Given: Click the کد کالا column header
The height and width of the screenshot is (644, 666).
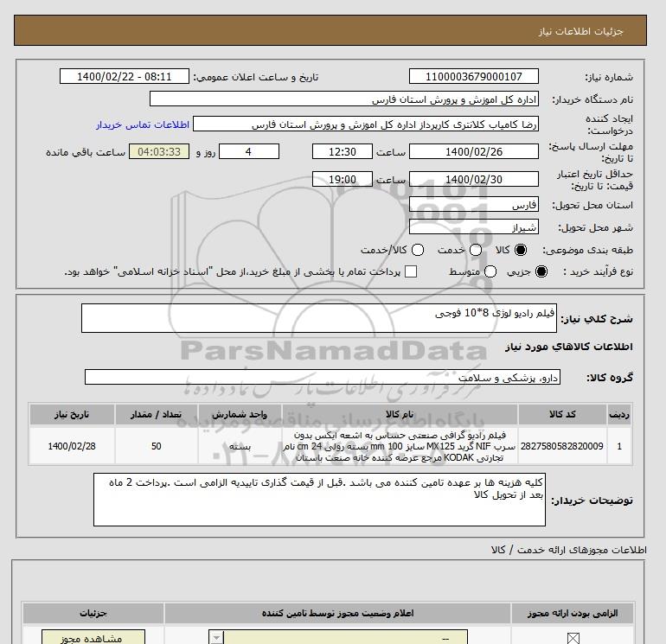Looking at the screenshot, I should pos(562,414).
